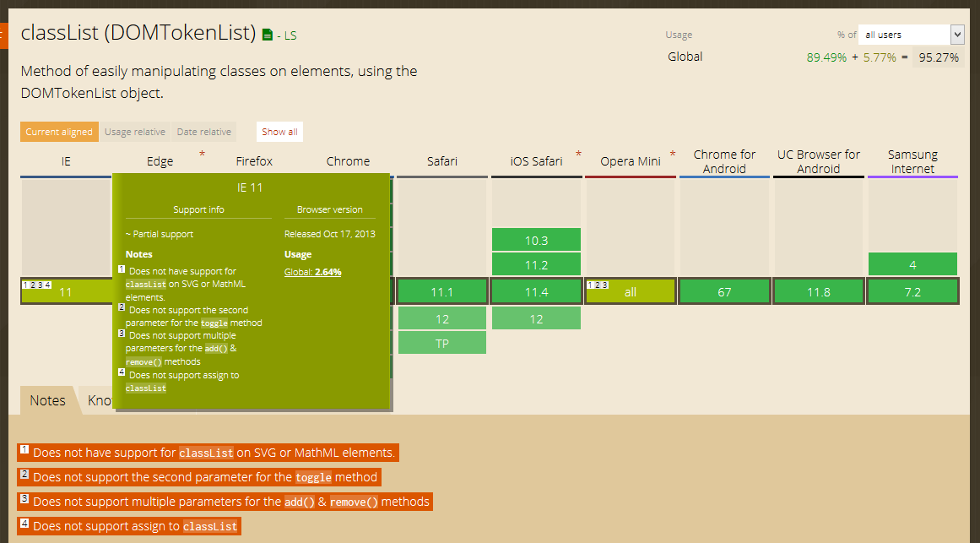Viewport: 980px width, 543px height.
Task: Click the red asterisk next to Edge
Action: pos(202,155)
